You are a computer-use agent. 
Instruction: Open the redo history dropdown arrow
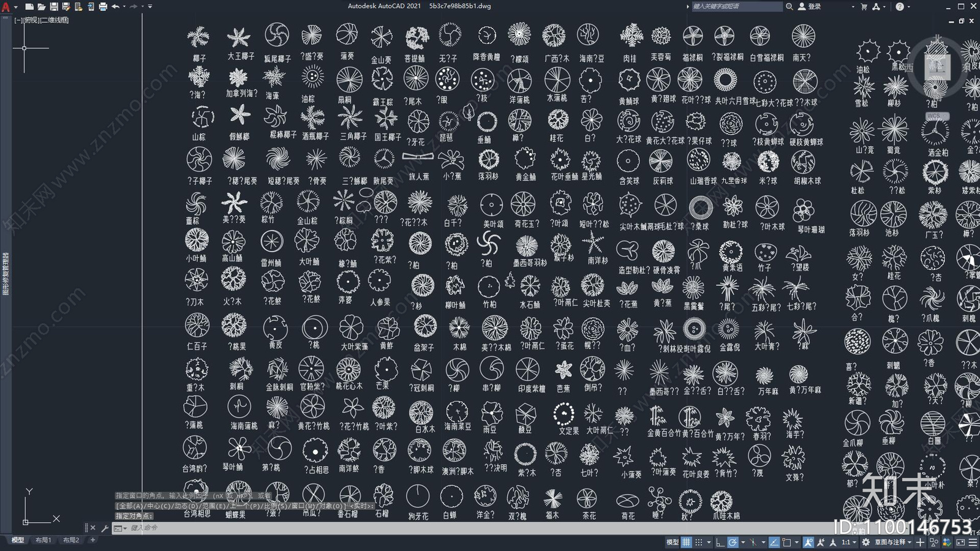click(142, 6)
